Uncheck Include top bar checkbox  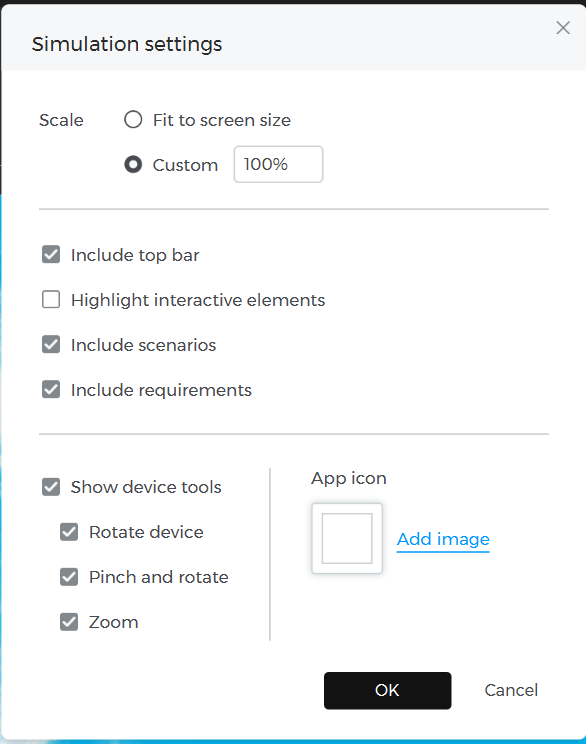51,254
